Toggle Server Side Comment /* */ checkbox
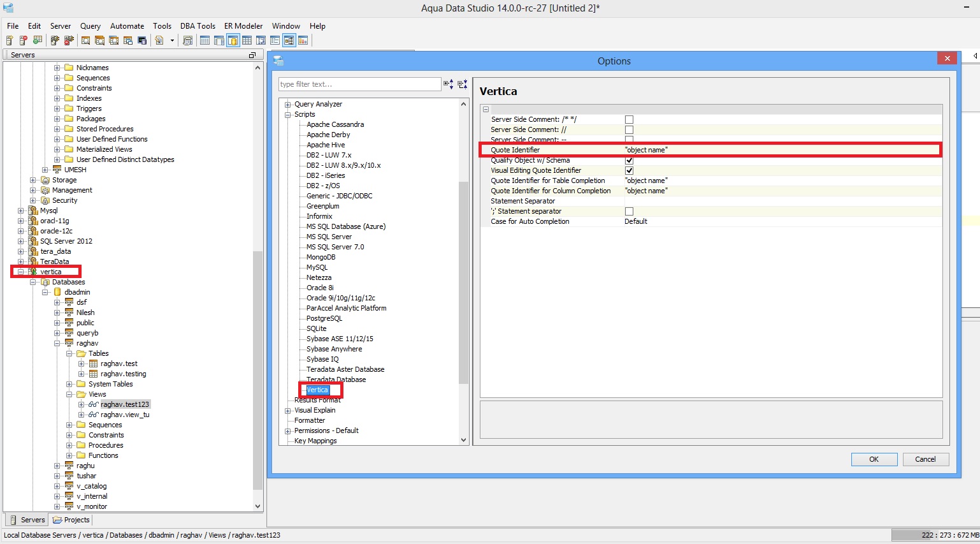This screenshot has height=544, width=980. pos(629,119)
